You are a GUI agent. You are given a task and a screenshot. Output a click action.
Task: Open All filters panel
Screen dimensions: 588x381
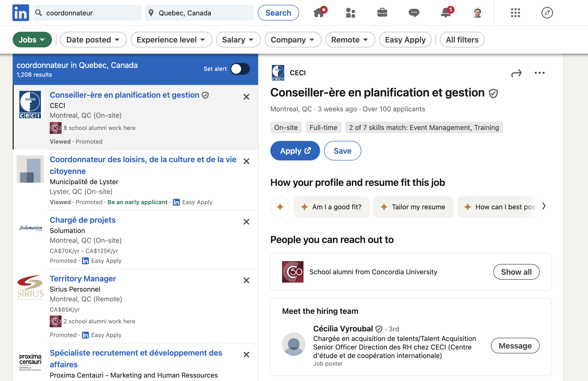462,40
